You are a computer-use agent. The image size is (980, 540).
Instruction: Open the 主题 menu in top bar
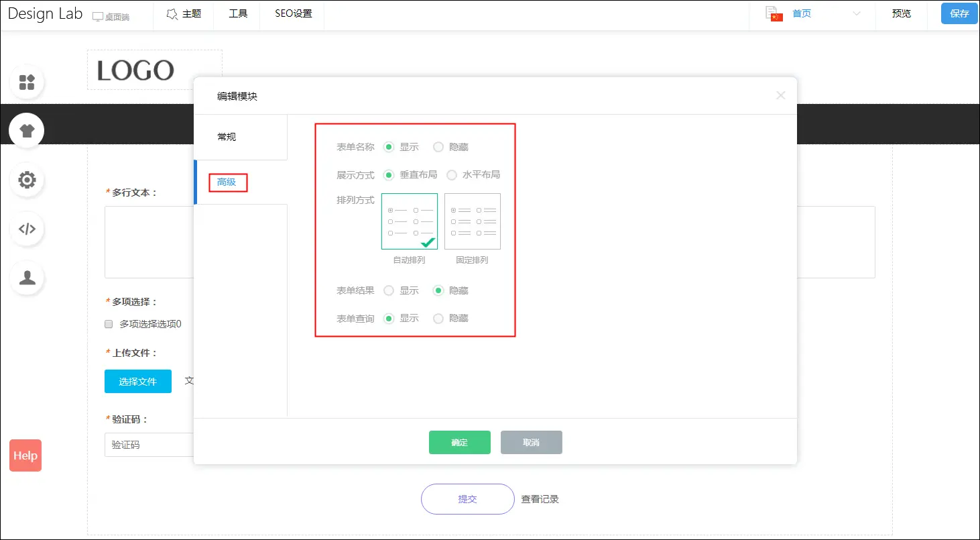[184, 14]
